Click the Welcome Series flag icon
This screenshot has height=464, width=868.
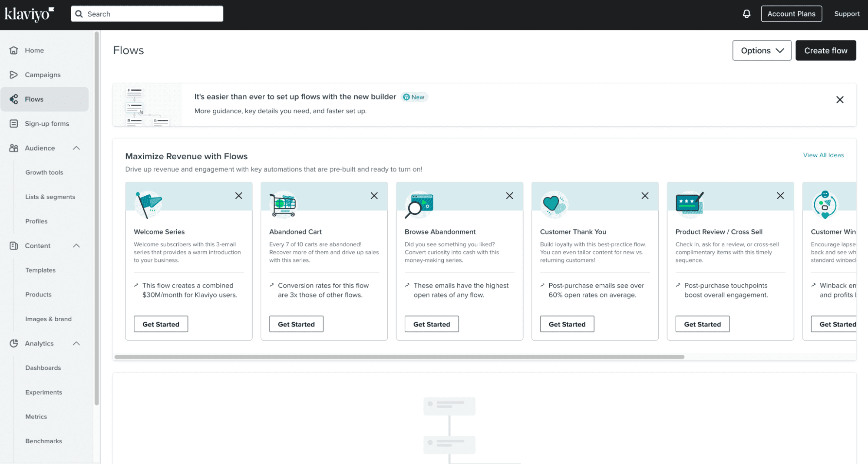tap(148, 204)
